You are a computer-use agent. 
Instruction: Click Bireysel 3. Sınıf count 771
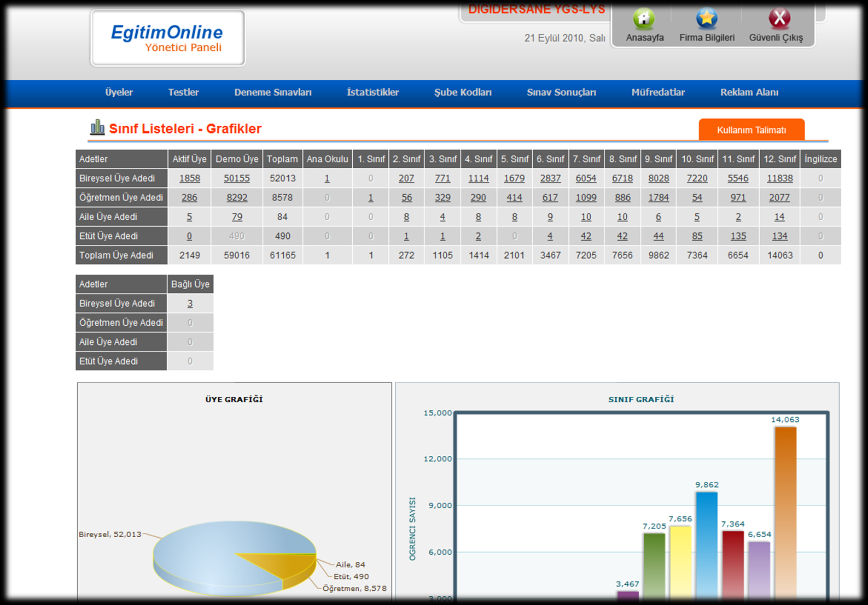pos(442,178)
